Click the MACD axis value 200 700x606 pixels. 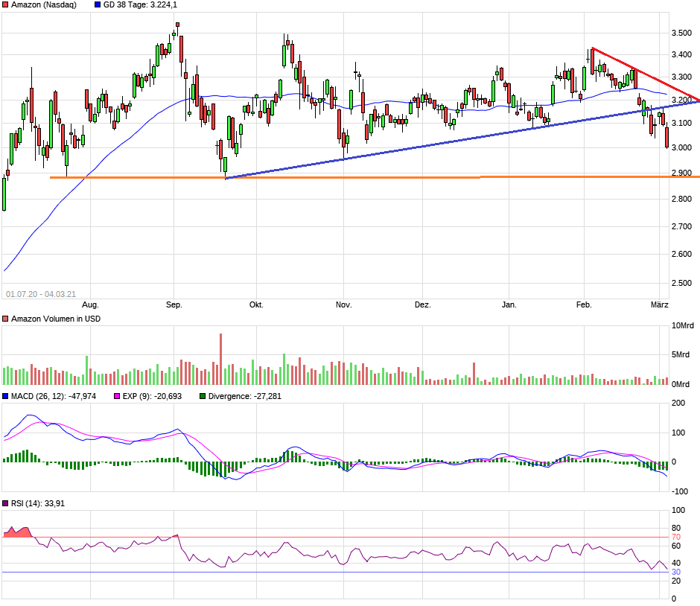(678, 404)
